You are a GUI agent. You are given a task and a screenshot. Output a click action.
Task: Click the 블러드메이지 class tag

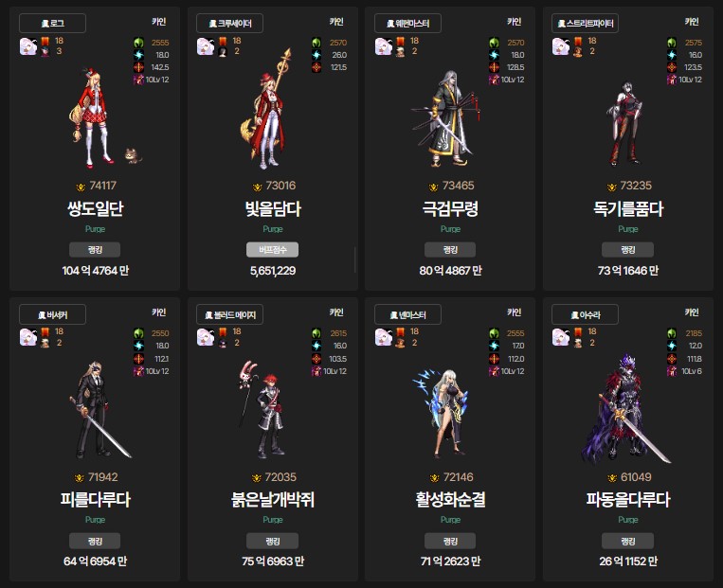click(x=229, y=314)
